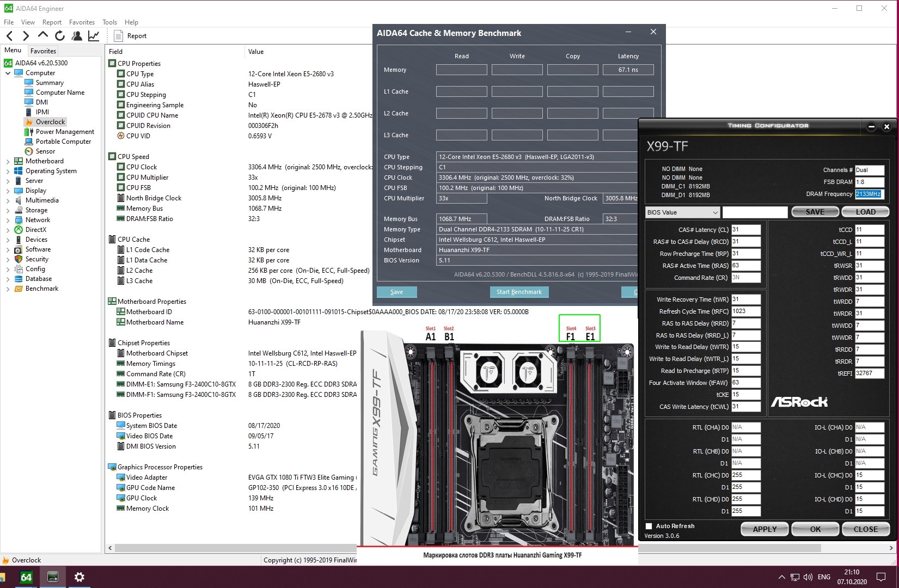Click SAVE in Timing Configurator
The height and width of the screenshot is (588, 899).
[815, 212]
